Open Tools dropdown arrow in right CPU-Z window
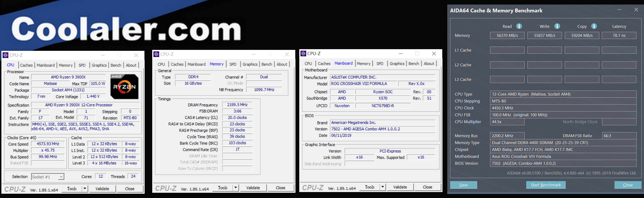The width and height of the screenshot is (644, 198). 383,187
